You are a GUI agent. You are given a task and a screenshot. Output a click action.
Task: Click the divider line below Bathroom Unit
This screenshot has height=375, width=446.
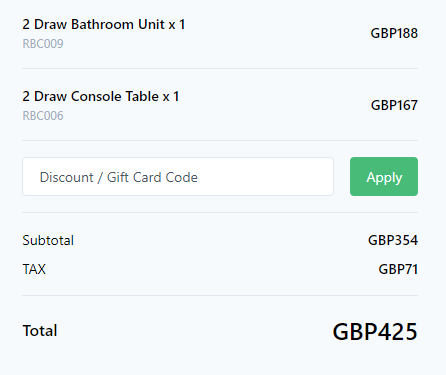click(x=220, y=68)
